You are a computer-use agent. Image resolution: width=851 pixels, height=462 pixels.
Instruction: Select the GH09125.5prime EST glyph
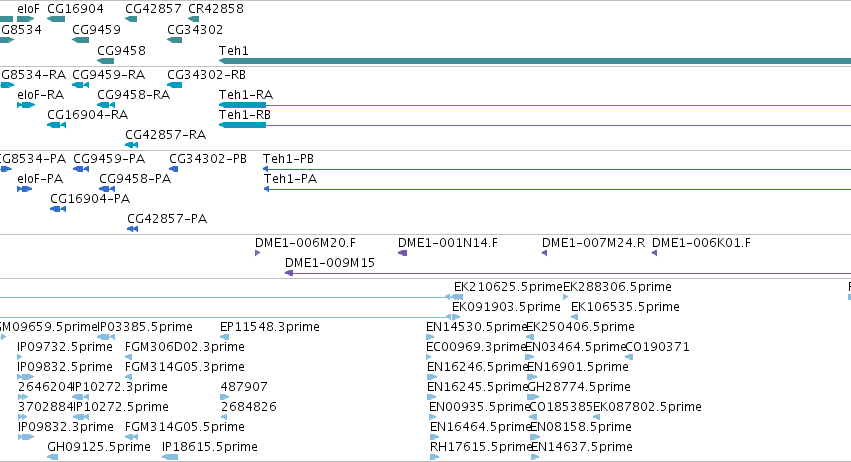53,457
